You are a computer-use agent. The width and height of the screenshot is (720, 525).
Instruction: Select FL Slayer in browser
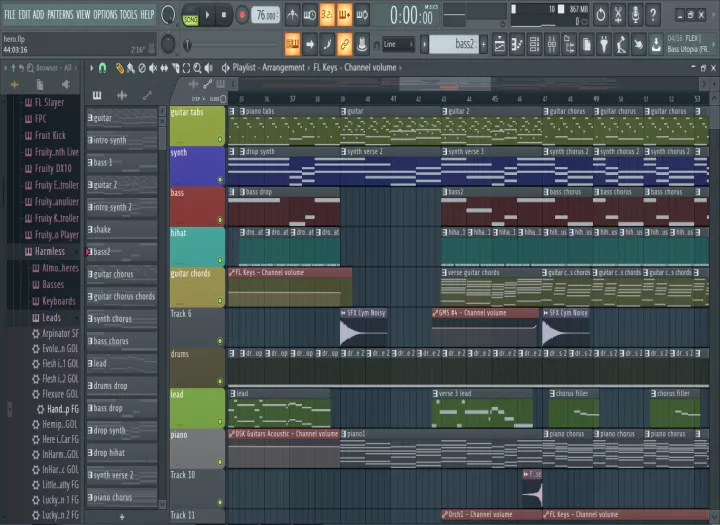tap(45, 102)
